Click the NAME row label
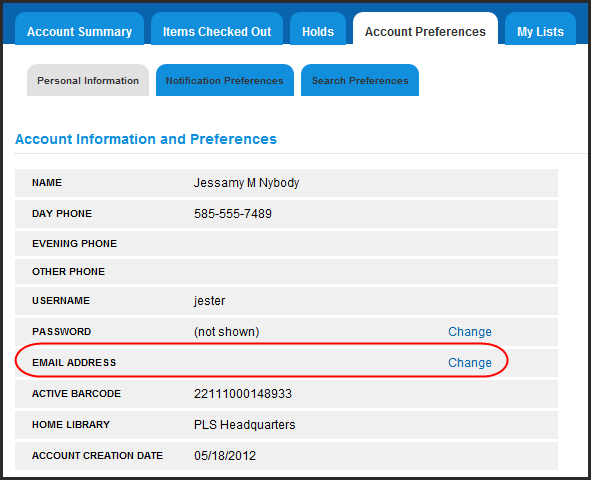 click(47, 183)
